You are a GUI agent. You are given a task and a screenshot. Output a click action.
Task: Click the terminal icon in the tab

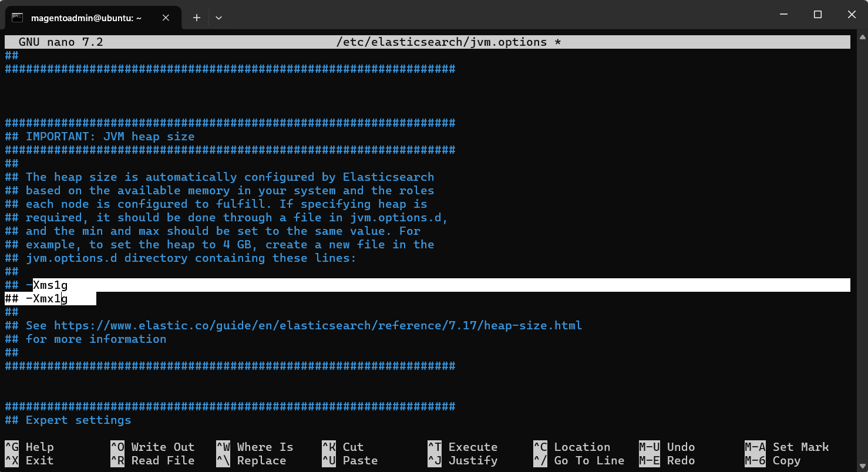(x=18, y=18)
